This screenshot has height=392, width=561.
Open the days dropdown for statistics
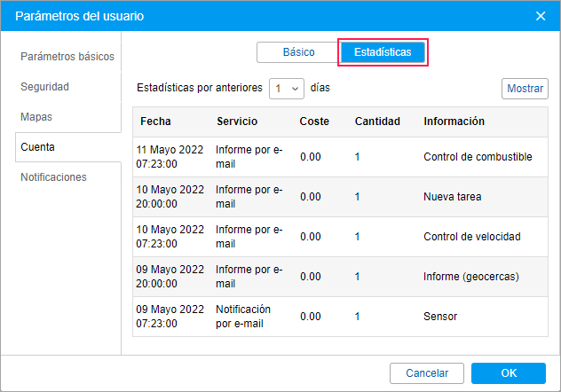[288, 89]
